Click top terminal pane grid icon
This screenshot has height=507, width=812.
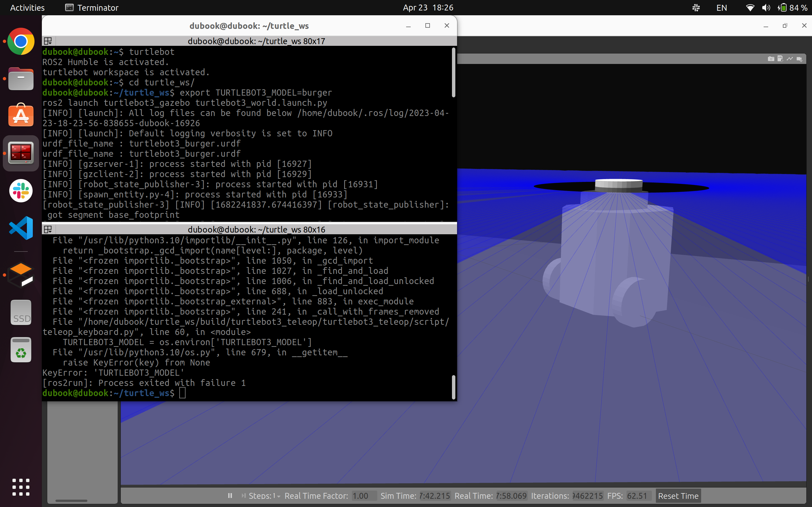[x=48, y=41]
